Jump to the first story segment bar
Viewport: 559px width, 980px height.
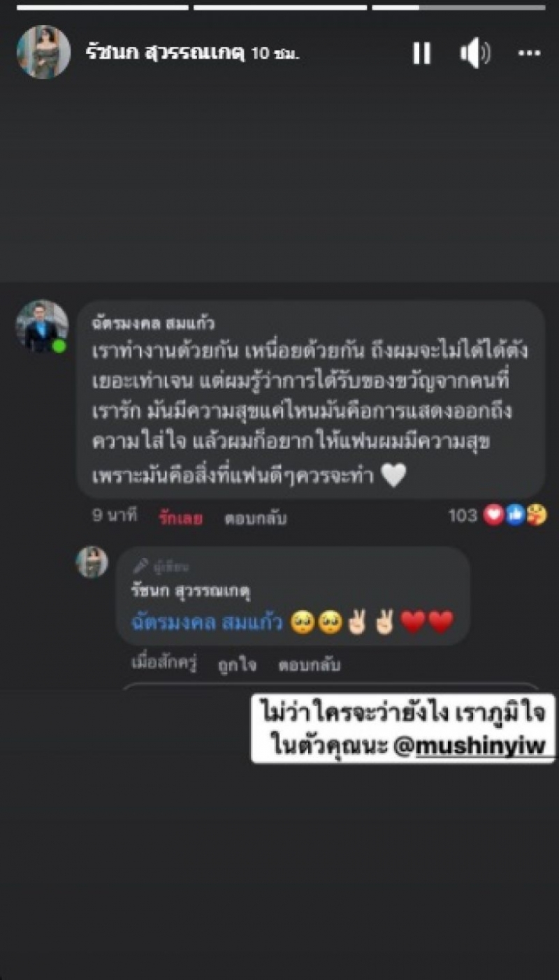103,7
